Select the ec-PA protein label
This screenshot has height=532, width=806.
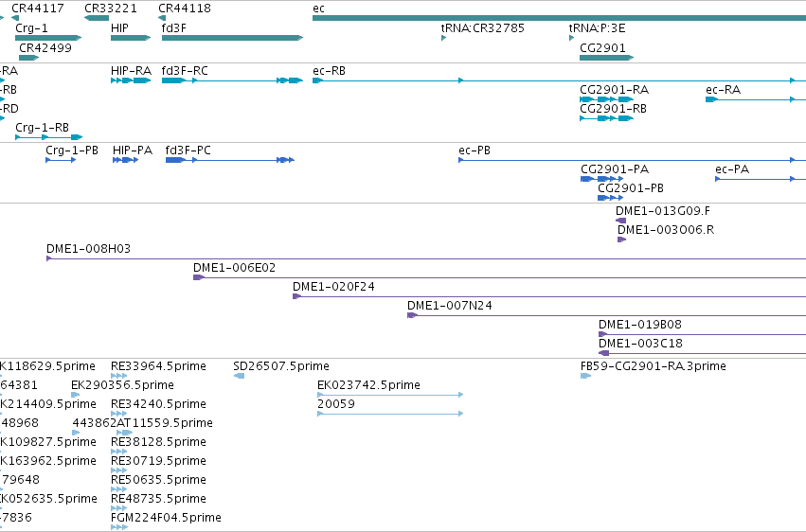click(732, 168)
